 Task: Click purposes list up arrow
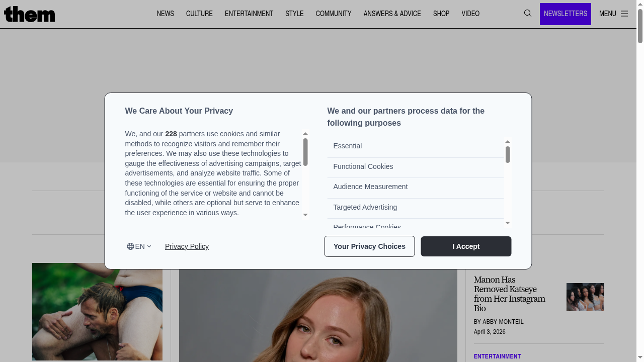click(x=508, y=142)
